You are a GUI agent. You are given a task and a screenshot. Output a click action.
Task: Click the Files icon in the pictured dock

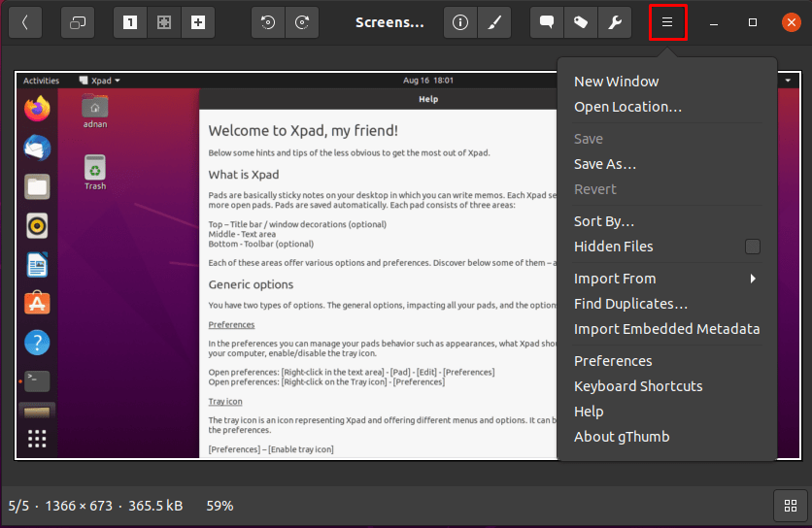[x=37, y=187]
